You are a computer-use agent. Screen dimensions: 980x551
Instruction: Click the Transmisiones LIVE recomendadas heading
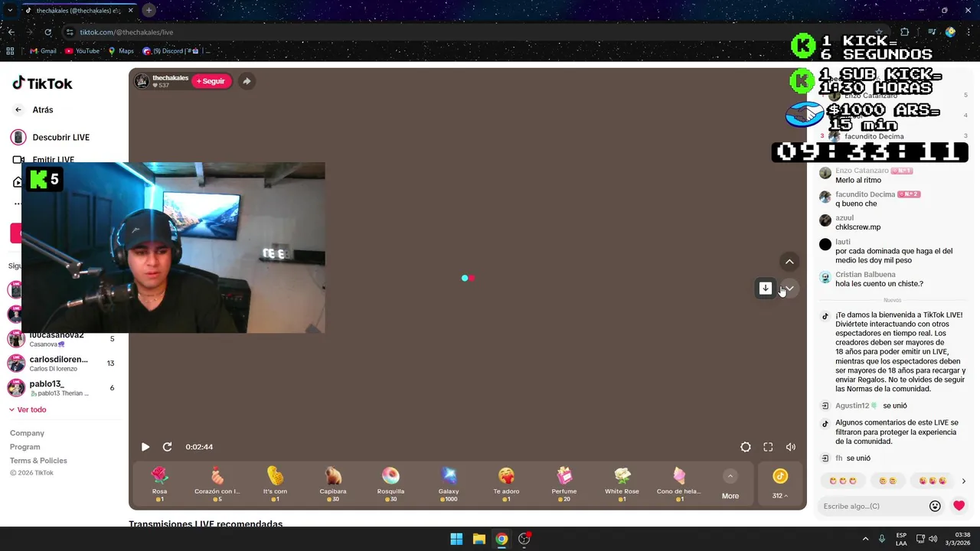tap(206, 524)
